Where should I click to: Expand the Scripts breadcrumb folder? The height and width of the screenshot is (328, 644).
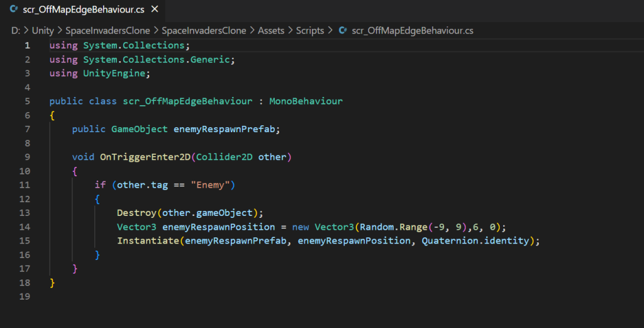pos(310,30)
